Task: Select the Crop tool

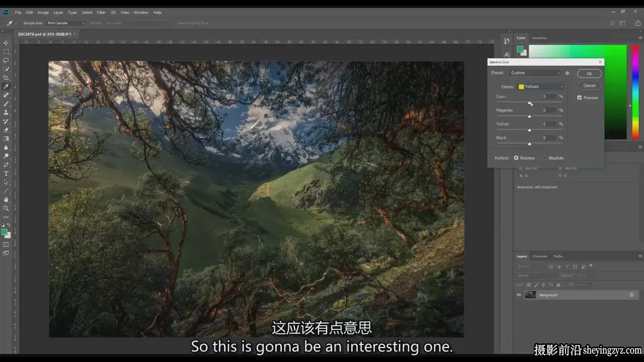Action: point(6,78)
